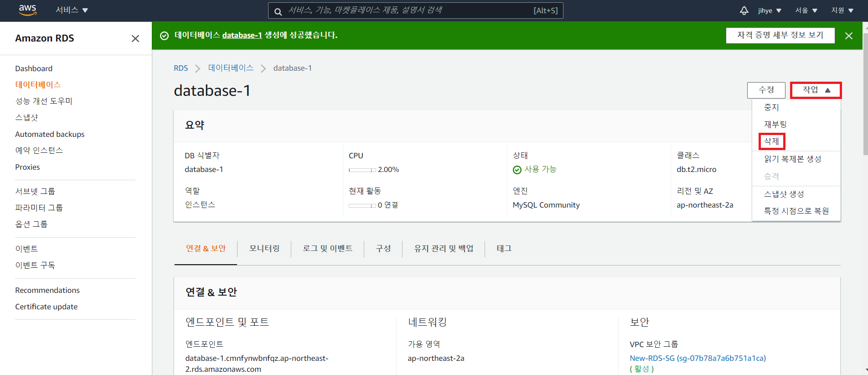
Task: Click the search magnifier icon
Action: click(x=278, y=11)
